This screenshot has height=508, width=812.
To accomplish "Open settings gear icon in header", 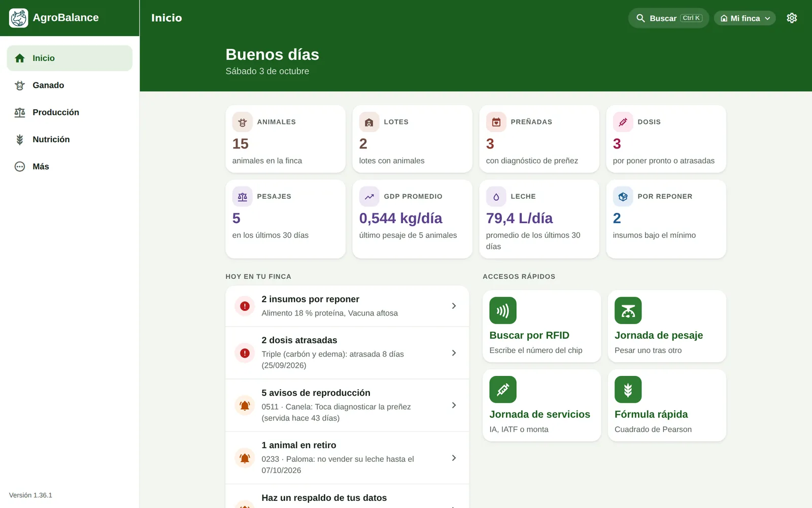I will 792,18.
